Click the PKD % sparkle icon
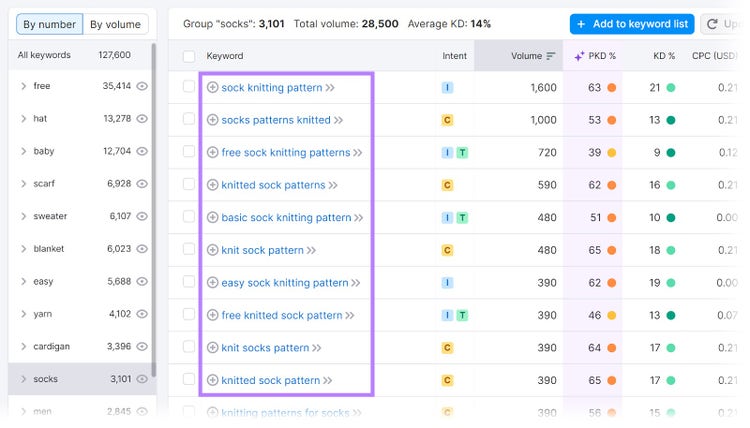Image resolution: width=750 pixels, height=428 pixels. pyautogui.click(x=579, y=56)
